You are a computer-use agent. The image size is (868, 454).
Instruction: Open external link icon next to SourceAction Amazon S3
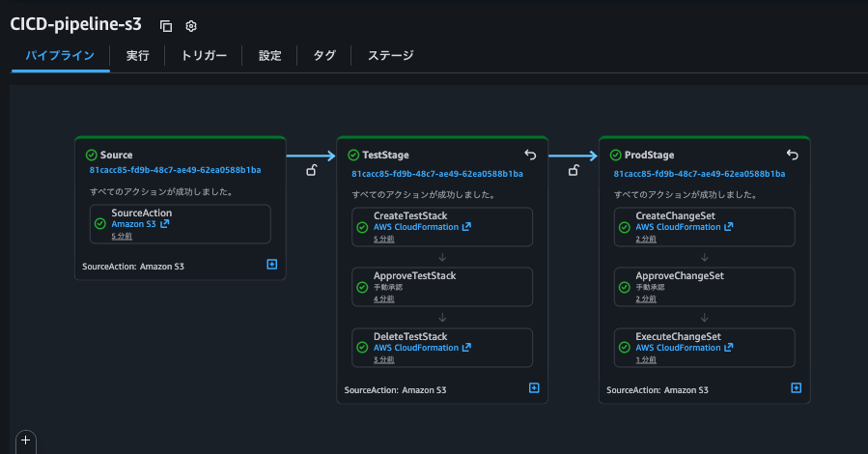(x=165, y=224)
